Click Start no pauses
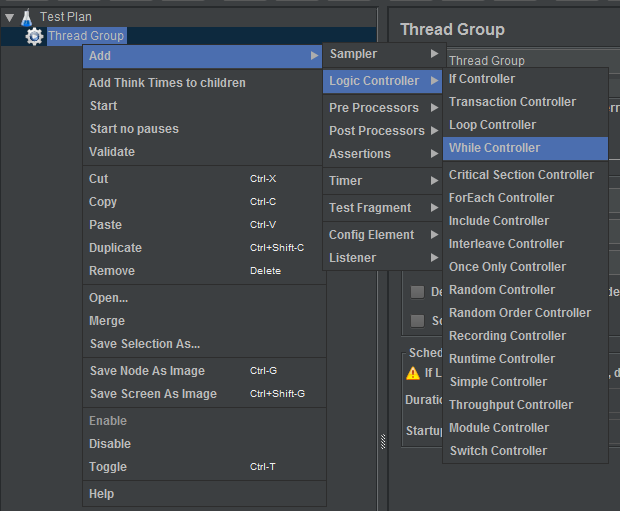Viewport: 620px width, 511px height. pyautogui.click(x=202, y=129)
